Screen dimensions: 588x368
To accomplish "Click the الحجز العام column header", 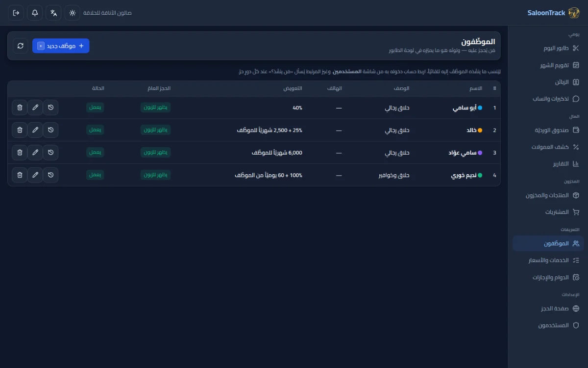I will (x=159, y=88).
